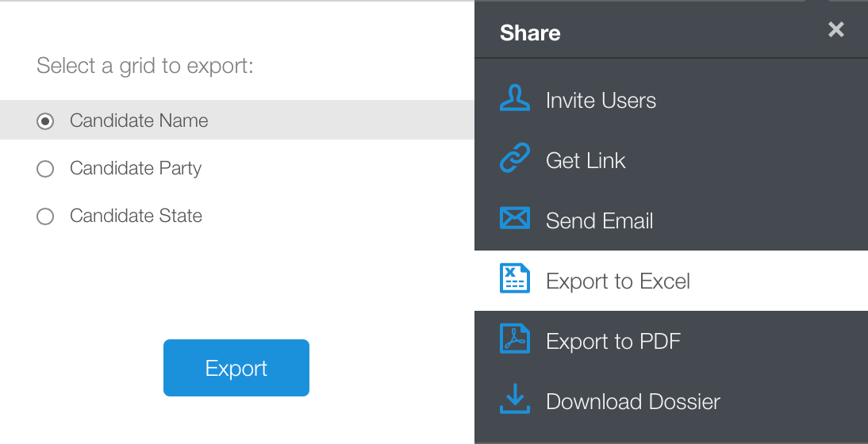The image size is (868, 444).
Task: Close the Share panel with the X
Action: click(835, 30)
